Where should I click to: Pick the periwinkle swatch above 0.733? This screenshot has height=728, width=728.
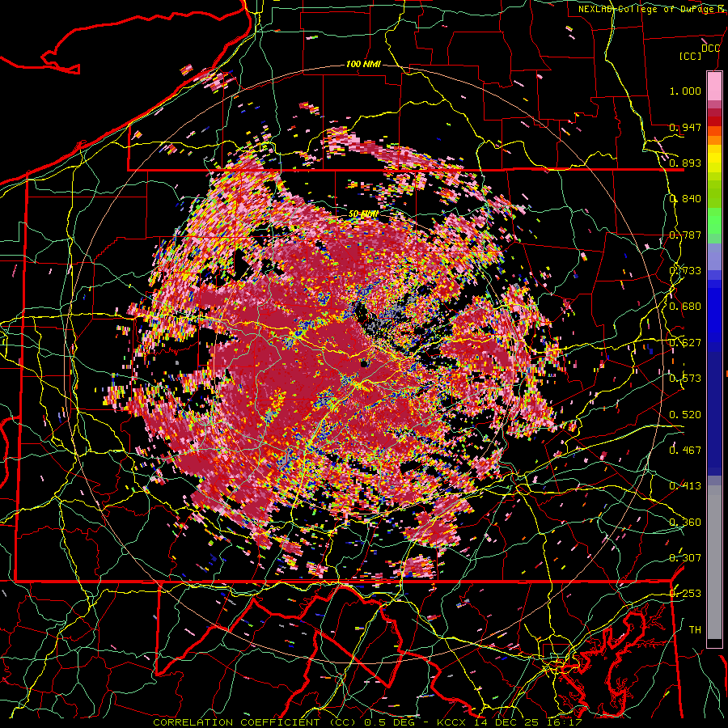pos(714,256)
